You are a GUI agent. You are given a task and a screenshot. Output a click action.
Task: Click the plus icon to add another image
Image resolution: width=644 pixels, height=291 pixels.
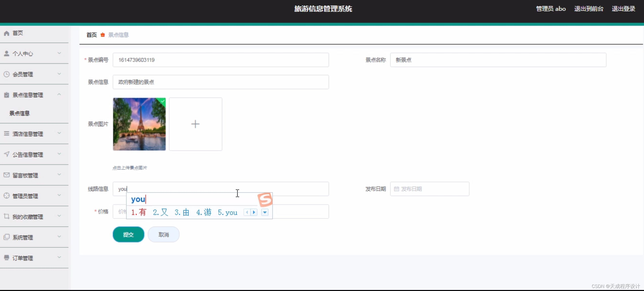(x=195, y=124)
